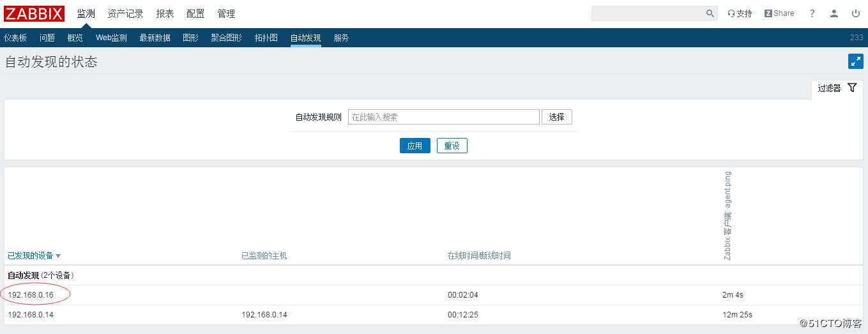Click the logout power icon
The width and height of the screenshot is (868, 334).
coord(856,13)
